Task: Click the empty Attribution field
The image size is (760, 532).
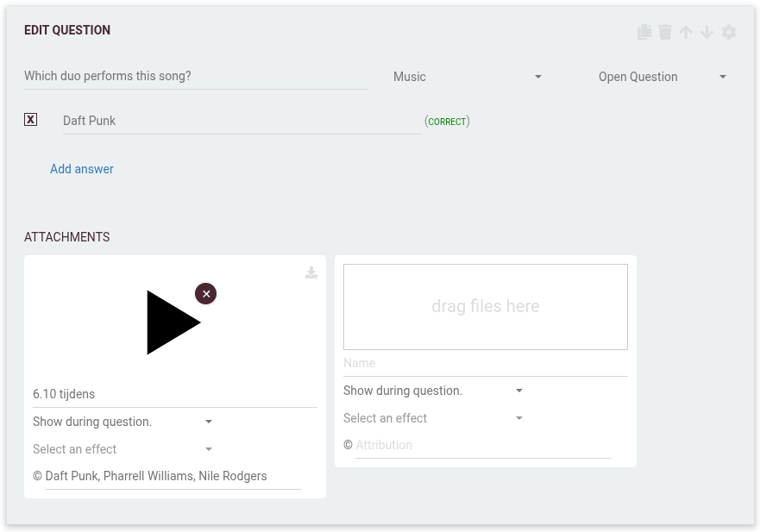Action: [482, 445]
